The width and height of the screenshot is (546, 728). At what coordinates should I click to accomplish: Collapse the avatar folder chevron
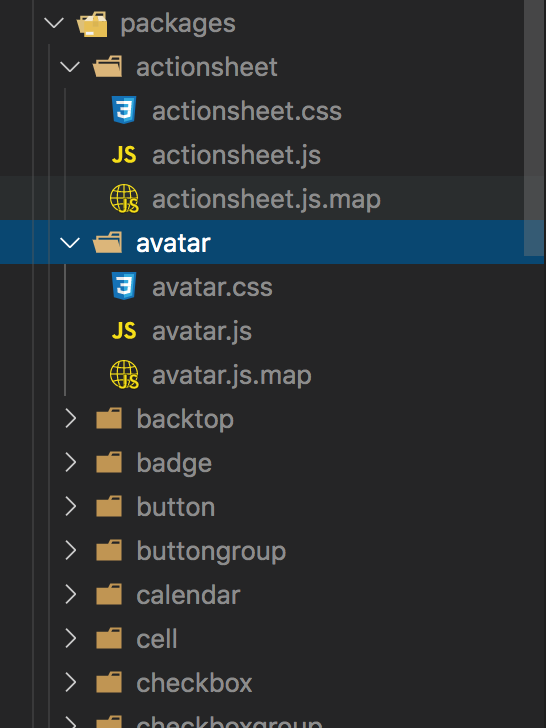pos(70,242)
